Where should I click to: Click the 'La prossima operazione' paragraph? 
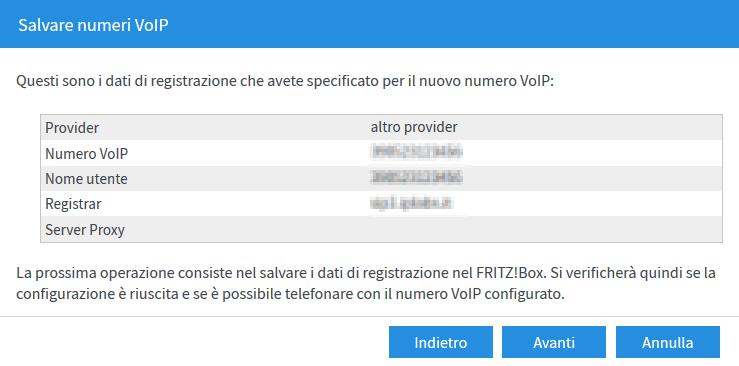(366, 284)
